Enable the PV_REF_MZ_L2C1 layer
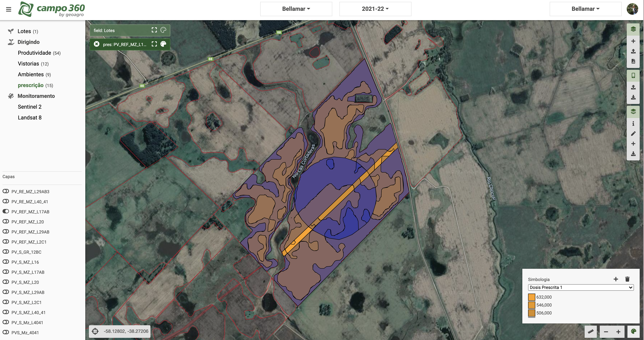The width and height of the screenshot is (644, 340). click(6, 242)
